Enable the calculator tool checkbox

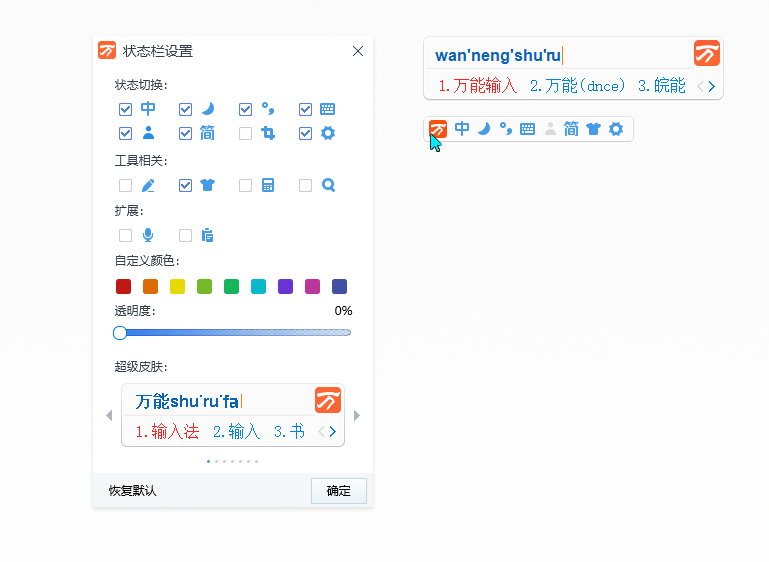(245, 185)
